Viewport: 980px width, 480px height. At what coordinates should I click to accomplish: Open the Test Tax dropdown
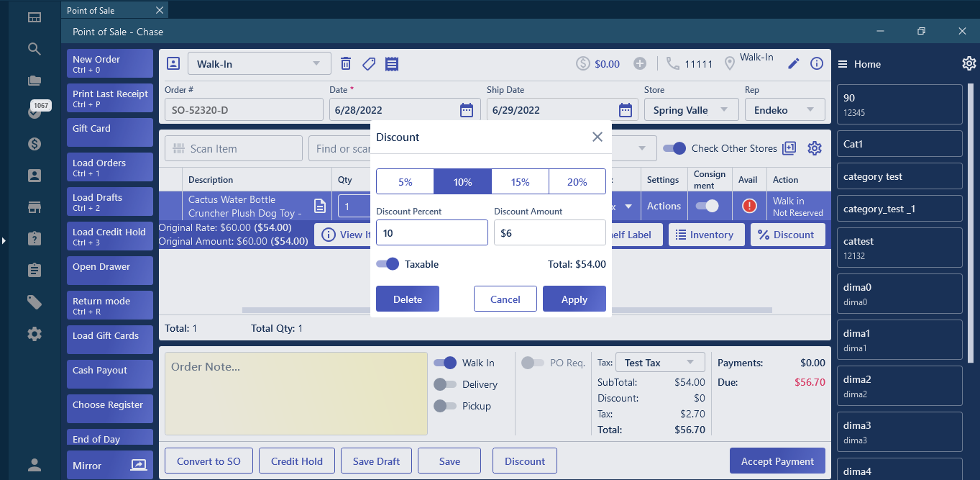point(660,363)
